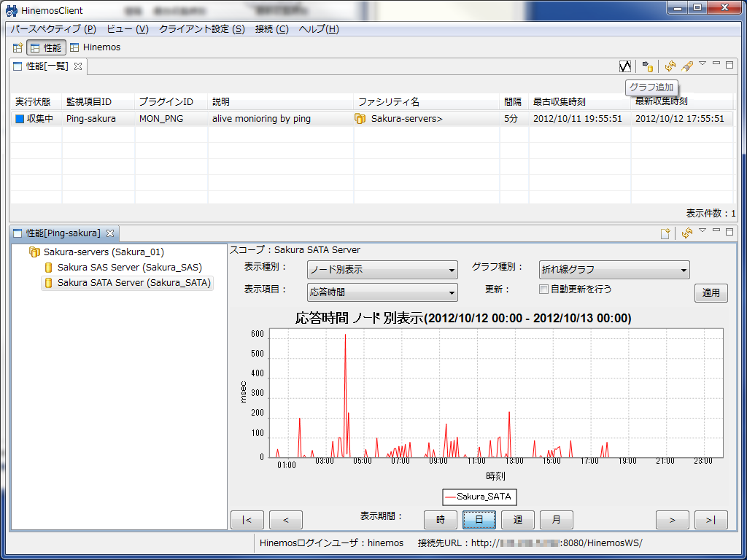747x560 pixels.
Task: Switch to the 性能 perspective button
Action: tap(46, 47)
